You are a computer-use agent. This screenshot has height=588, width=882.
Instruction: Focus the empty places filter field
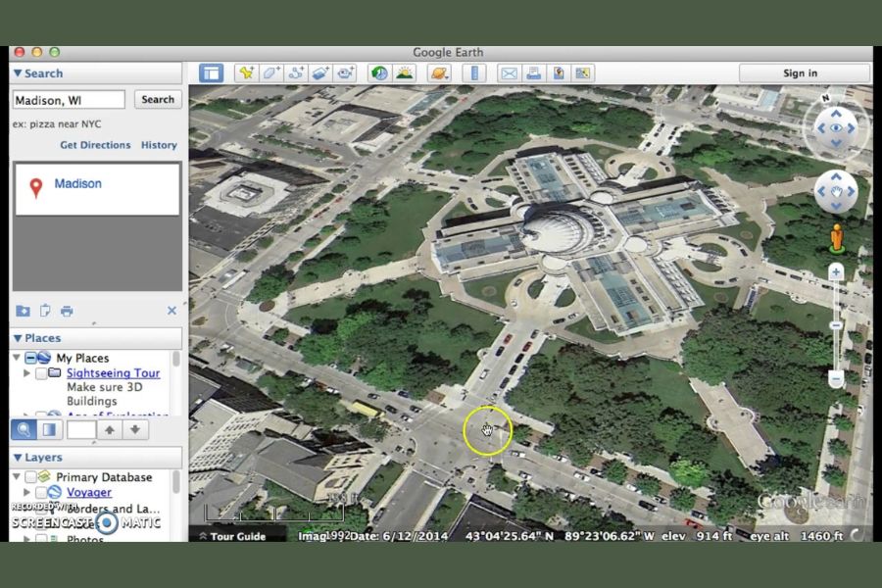point(81,430)
